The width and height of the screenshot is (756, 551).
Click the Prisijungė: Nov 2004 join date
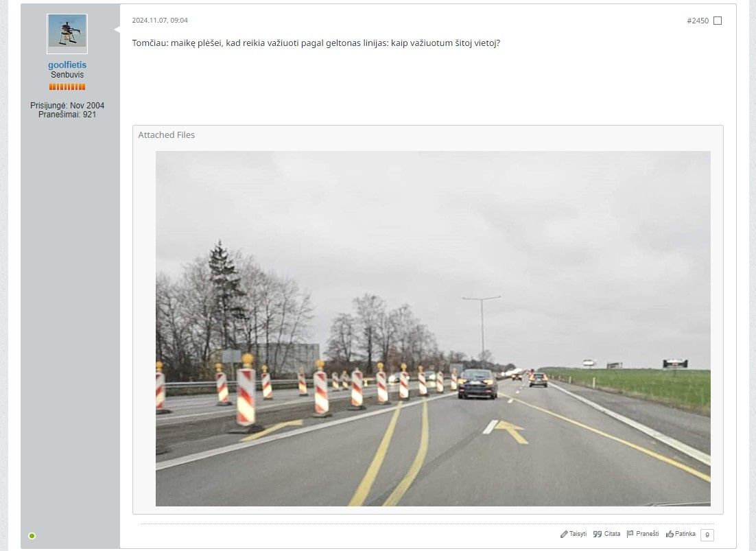(x=67, y=105)
